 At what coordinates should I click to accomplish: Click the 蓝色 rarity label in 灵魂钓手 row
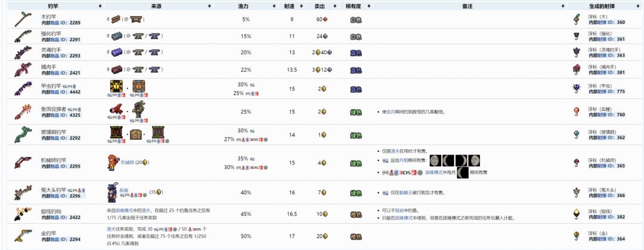pyautogui.click(x=355, y=53)
